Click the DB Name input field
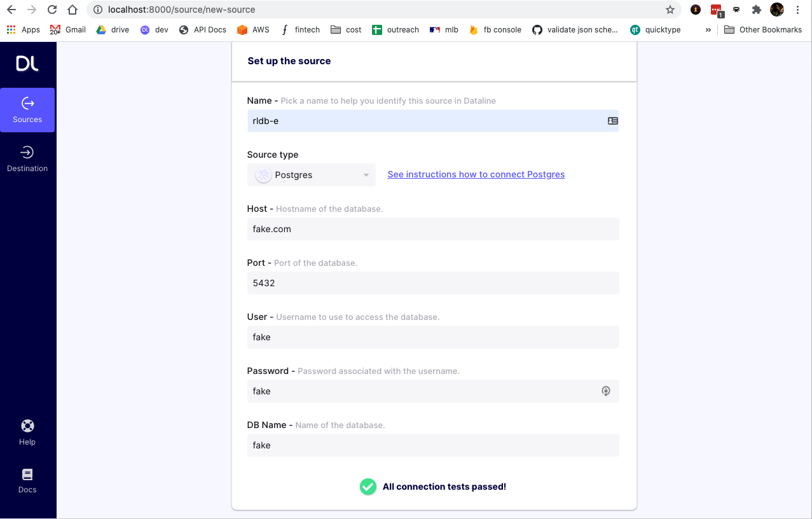This screenshot has height=519, width=812. [x=433, y=445]
